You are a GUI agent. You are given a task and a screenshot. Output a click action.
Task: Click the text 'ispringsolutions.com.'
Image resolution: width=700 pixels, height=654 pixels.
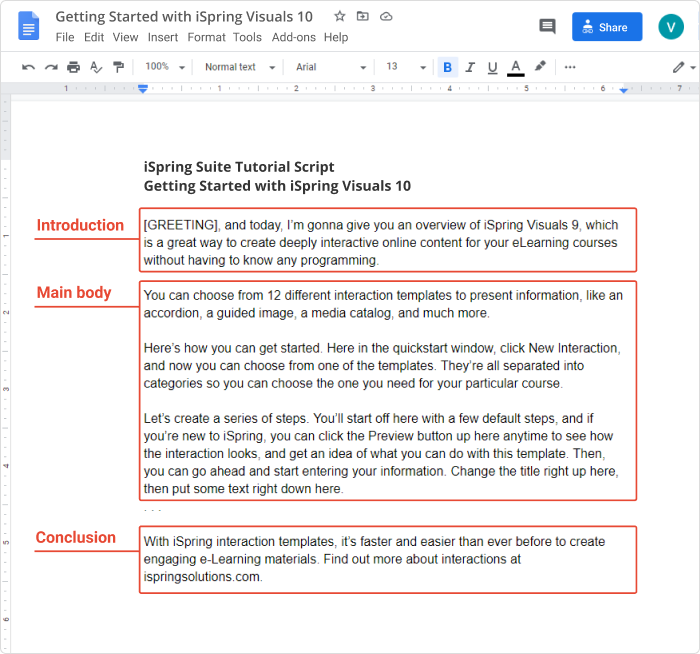tap(203, 577)
